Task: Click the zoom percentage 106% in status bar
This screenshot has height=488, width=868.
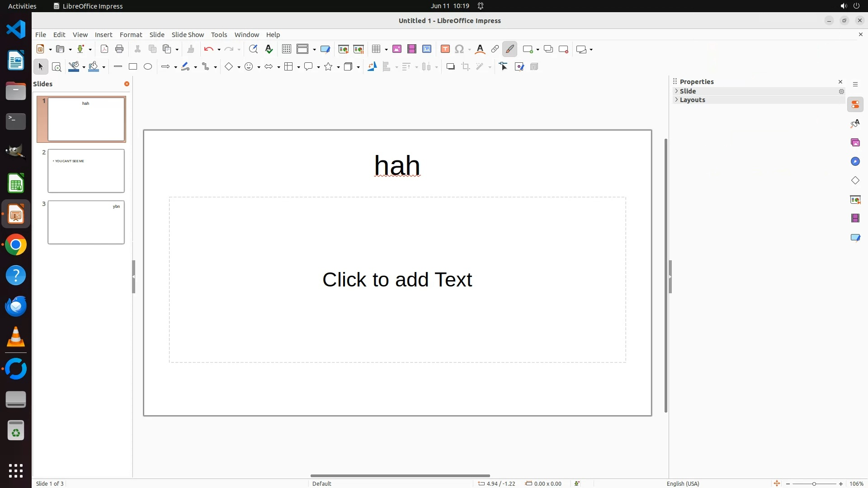Action: pos(856,483)
